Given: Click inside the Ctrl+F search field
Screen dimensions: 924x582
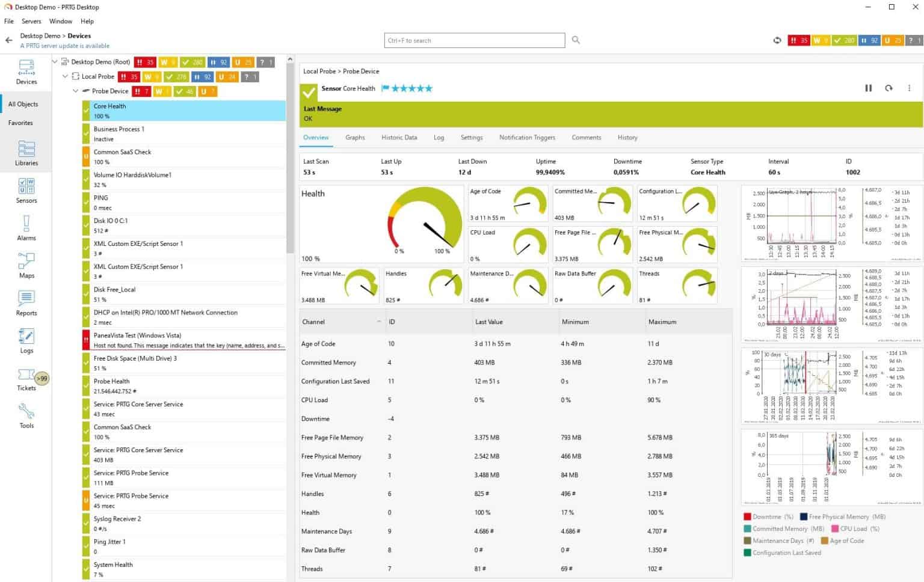Looking at the screenshot, I should coord(475,40).
